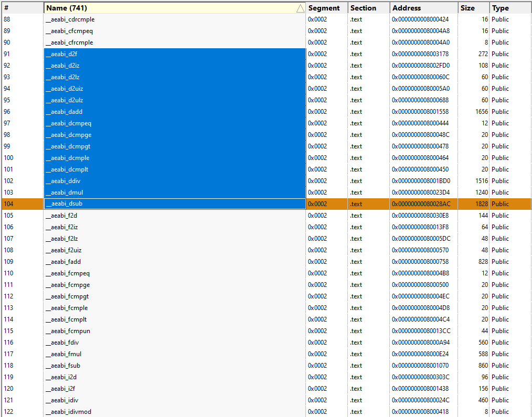
Task: Select the __aeabi_fmul symbol
Action: (x=63, y=354)
